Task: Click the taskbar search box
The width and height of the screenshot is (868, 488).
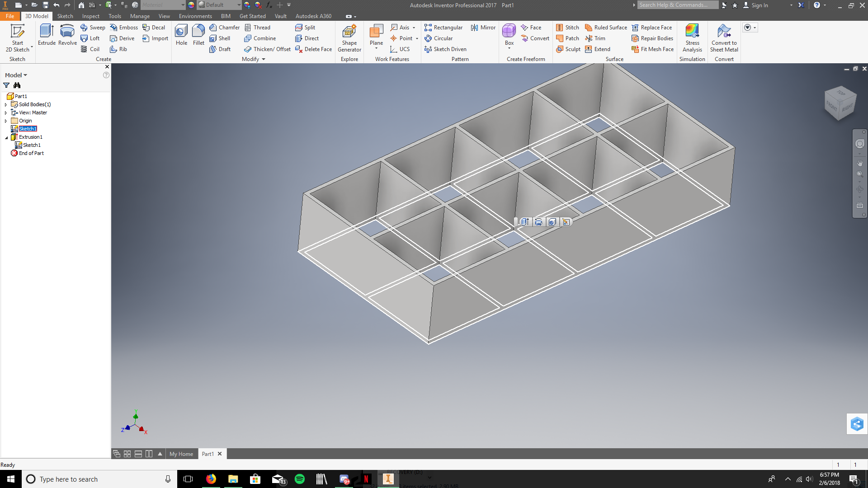Action: [99, 479]
